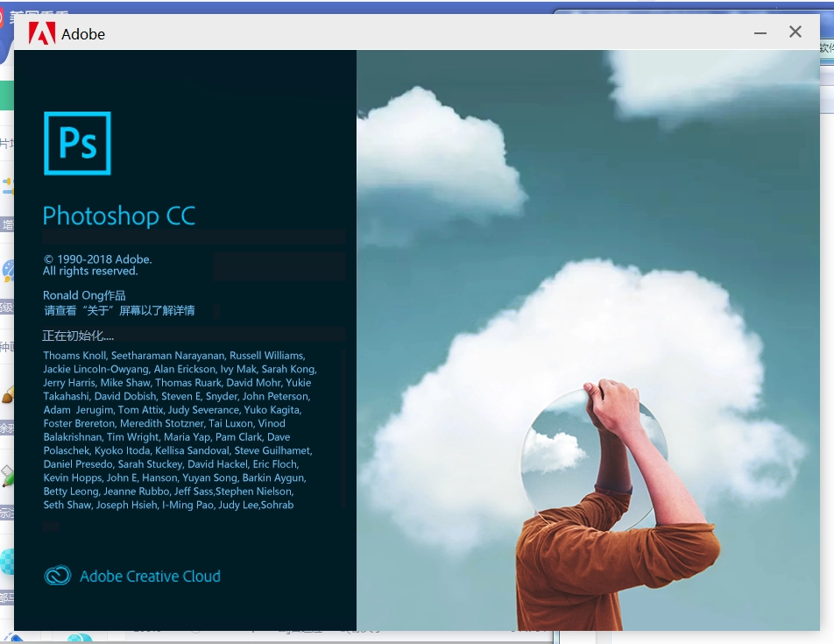Click the leftmost icon in the Windows taskbar
Viewport: 834px width, 644px height.
[11, 636]
